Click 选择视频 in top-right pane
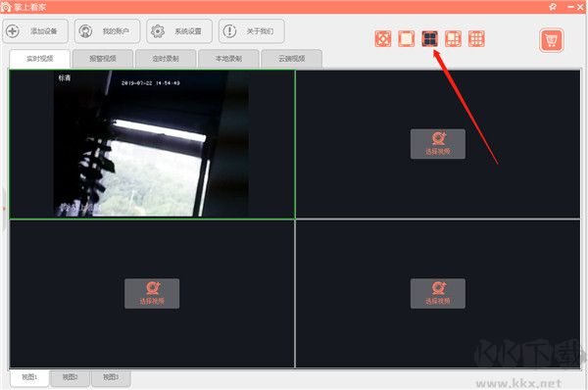 (x=438, y=144)
